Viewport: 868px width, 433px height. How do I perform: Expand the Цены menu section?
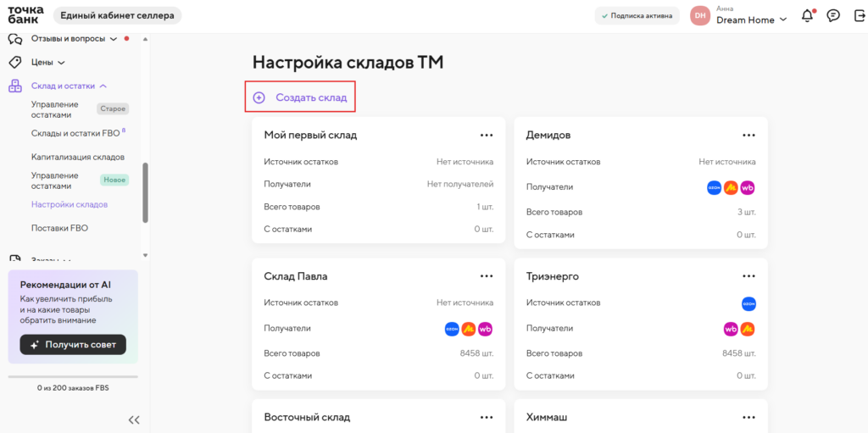[61, 63]
